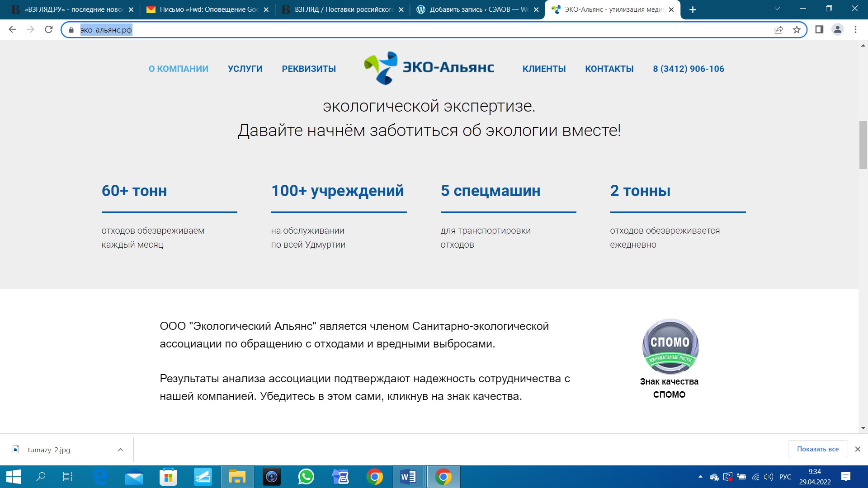Open Chrome profile avatar
The image size is (868, 488).
(837, 29)
